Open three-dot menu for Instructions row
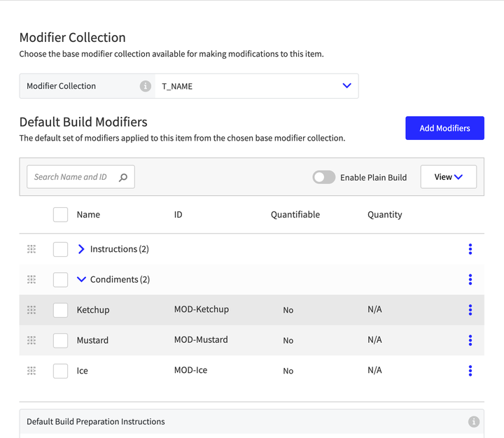 point(470,249)
